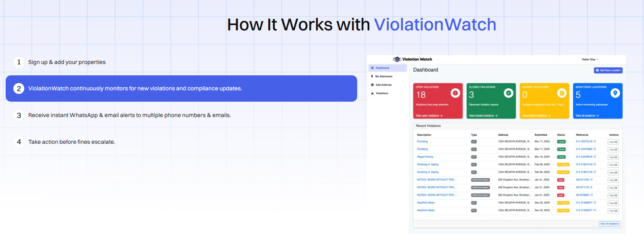
Task: Click View button in 311-22273143 row
Action: point(613,142)
